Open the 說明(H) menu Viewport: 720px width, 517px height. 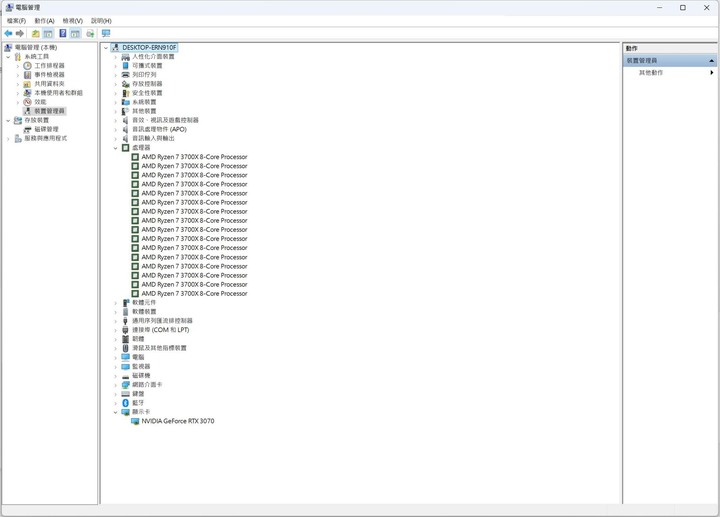101,21
